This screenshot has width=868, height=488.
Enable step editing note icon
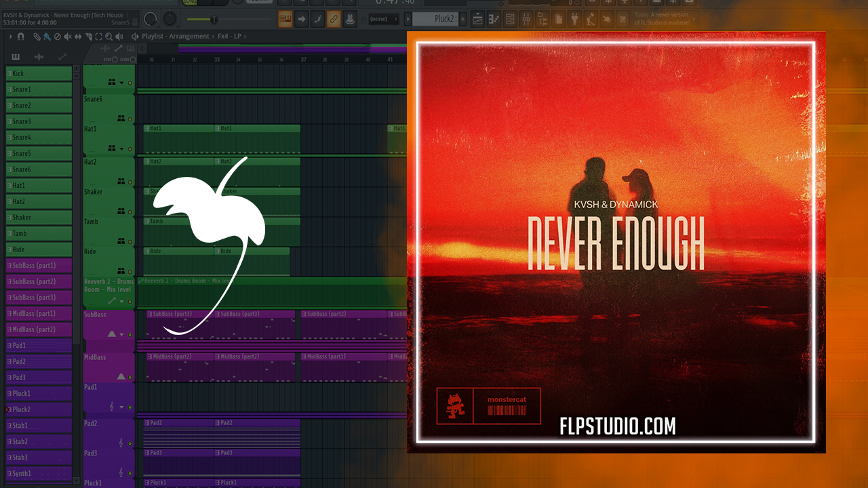click(x=317, y=19)
